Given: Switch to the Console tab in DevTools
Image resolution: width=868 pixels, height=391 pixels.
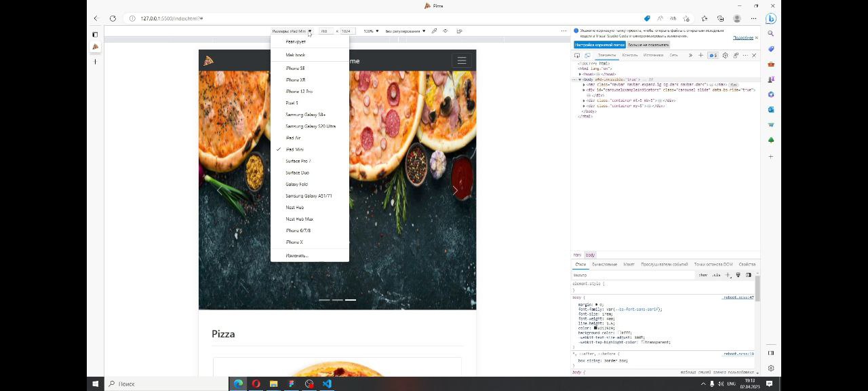Looking at the screenshot, I should pos(630,55).
